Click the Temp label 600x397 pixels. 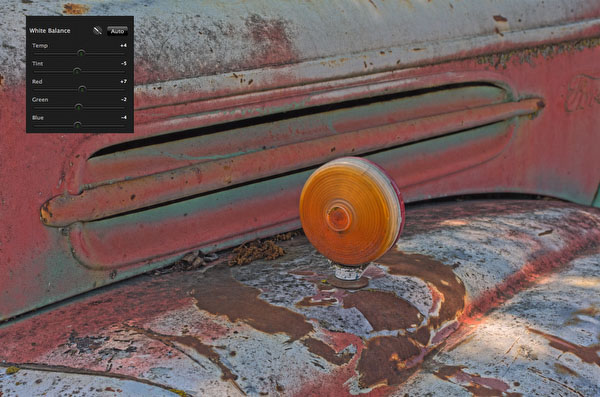(x=40, y=46)
